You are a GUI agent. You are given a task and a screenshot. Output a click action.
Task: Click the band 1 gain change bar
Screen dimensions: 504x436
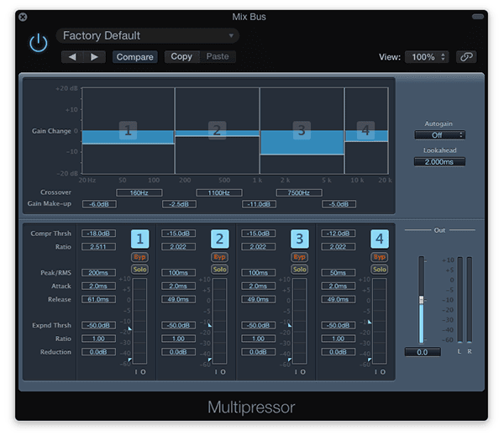click(x=128, y=137)
